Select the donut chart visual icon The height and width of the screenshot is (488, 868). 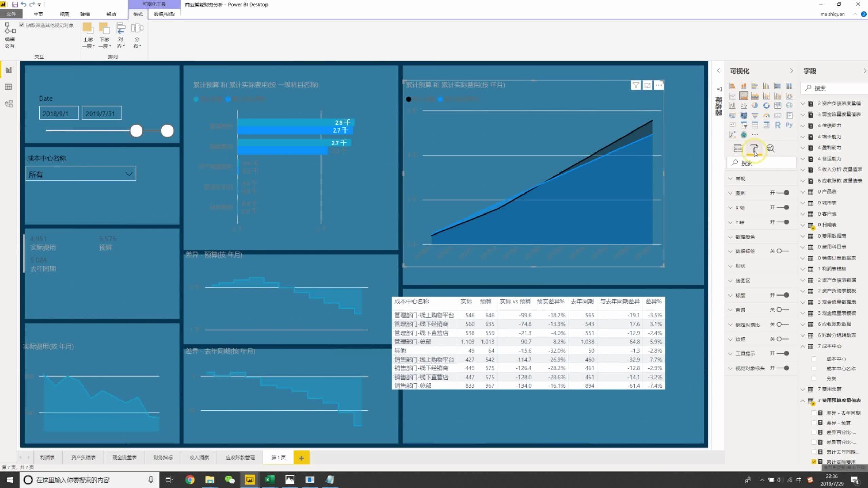tap(766, 106)
